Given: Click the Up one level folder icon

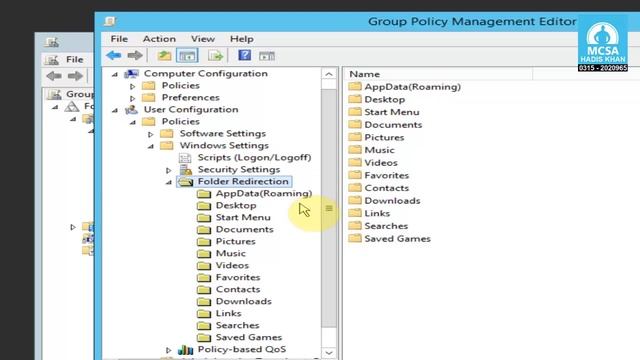Looking at the screenshot, I should pyautogui.click(x=164, y=55).
